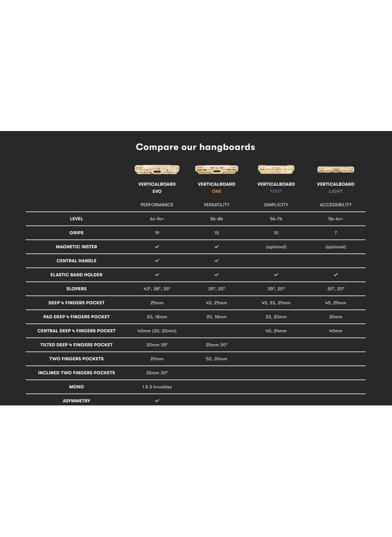
Task: Click "(optional)" under the First column
Action: point(276,247)
